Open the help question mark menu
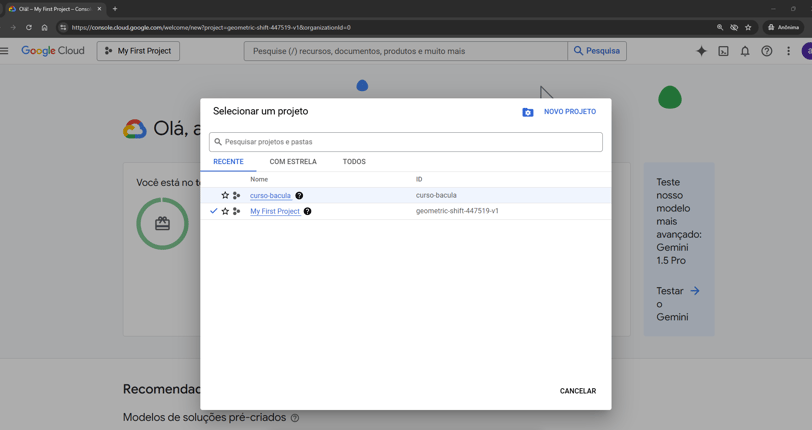The width and height of the screenshot is (812, 430). tap(766, 51)
